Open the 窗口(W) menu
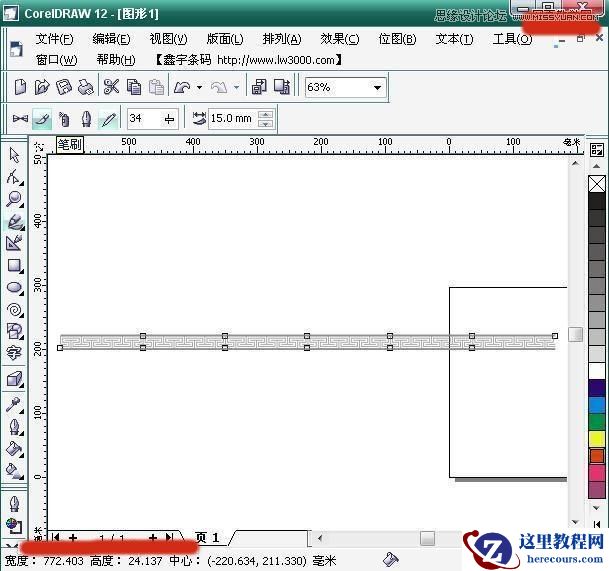609x571 pixels. pyautogui.click(x=56, y=60)
